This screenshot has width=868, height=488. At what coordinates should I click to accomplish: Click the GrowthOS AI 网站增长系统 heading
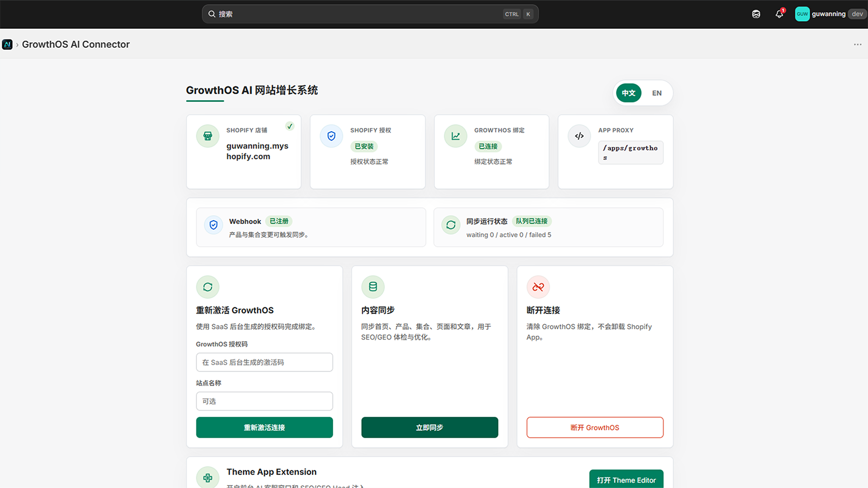(x=252, y=90)
